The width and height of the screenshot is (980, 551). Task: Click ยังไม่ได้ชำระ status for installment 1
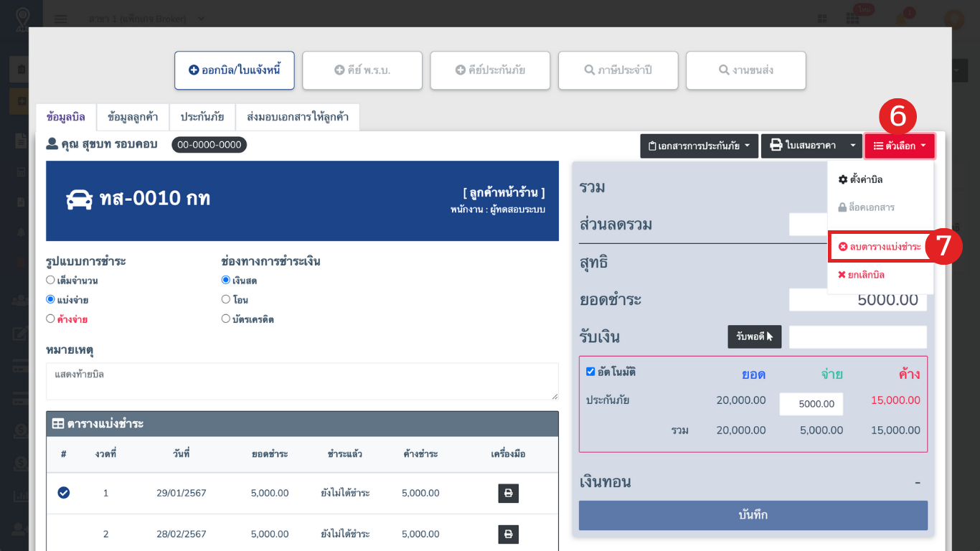[x=345, y=494]
